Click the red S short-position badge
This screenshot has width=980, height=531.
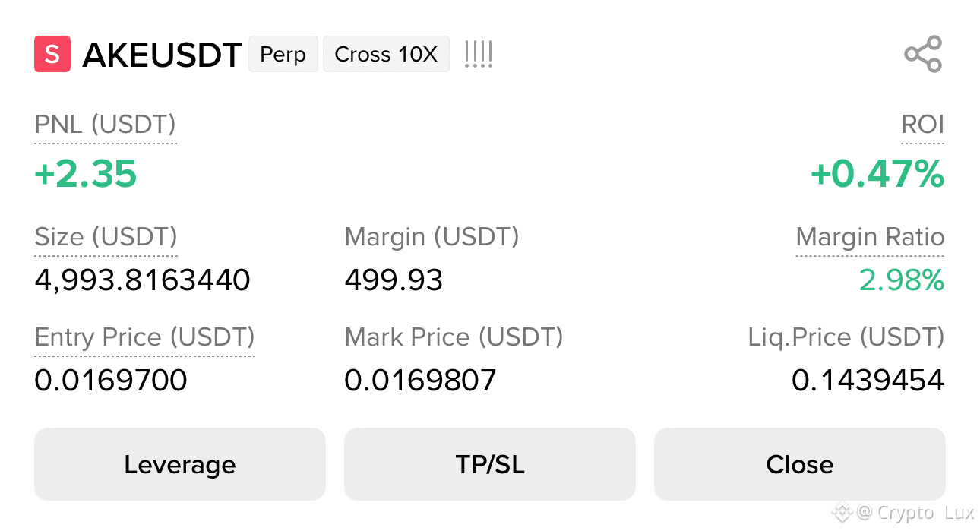coord(52,54)
